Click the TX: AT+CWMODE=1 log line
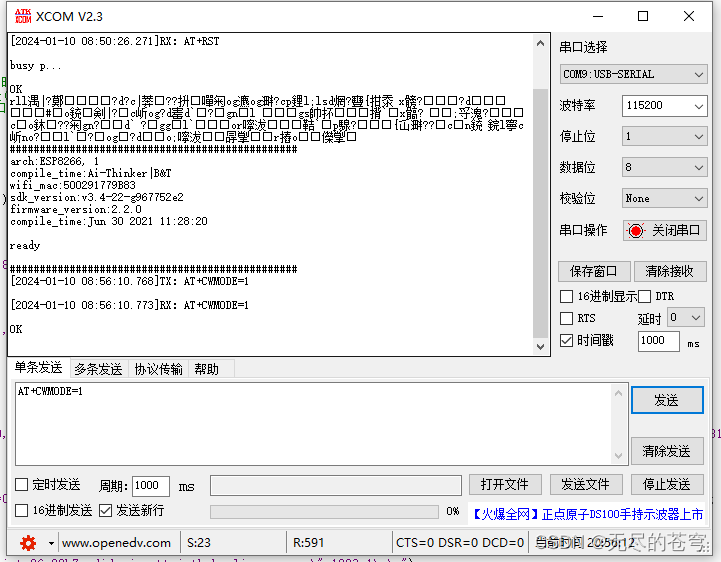The height and width of the screenshot is (562, 721). (x=129, y=281)
